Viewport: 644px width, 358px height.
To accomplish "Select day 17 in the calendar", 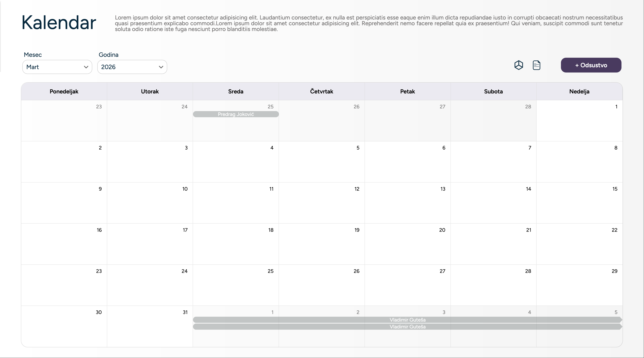I will click(x=150, y=244).
